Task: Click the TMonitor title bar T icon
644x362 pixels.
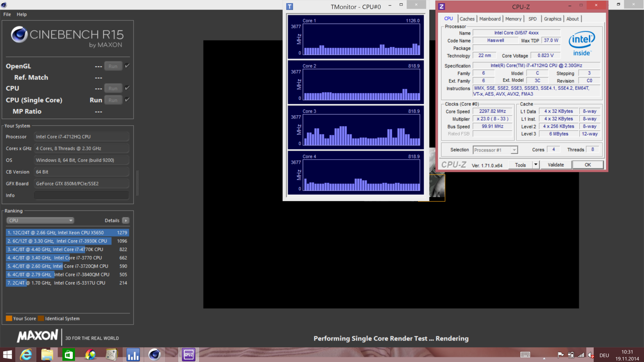Action: coord(290,7)
